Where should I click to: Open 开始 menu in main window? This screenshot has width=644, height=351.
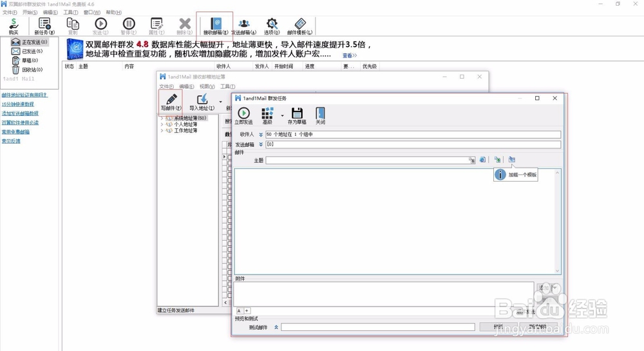30,12
